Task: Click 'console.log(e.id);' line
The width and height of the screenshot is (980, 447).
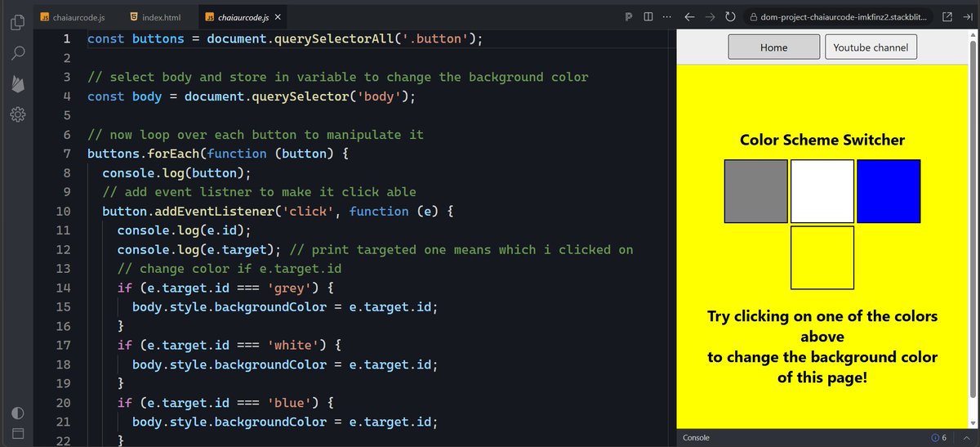Action: click(185, 230)
